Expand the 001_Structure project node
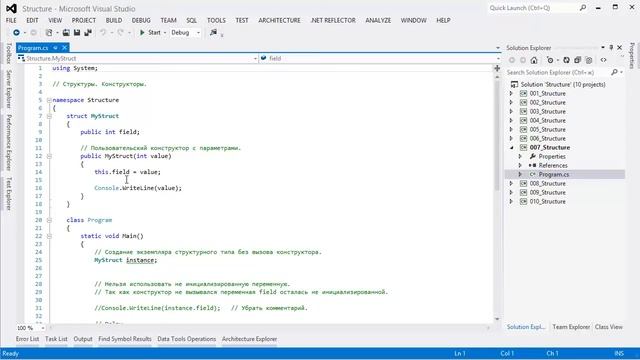This screenshot has width=640, height=360. [511, 93]
